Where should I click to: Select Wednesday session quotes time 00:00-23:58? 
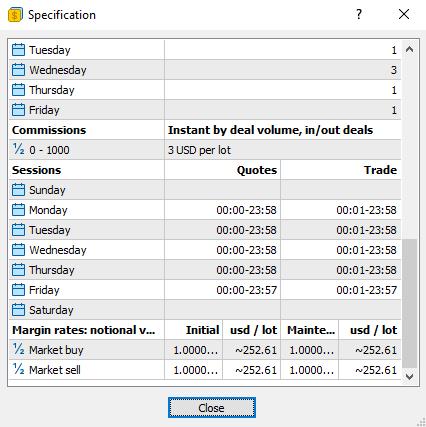[x=246, y=250]
